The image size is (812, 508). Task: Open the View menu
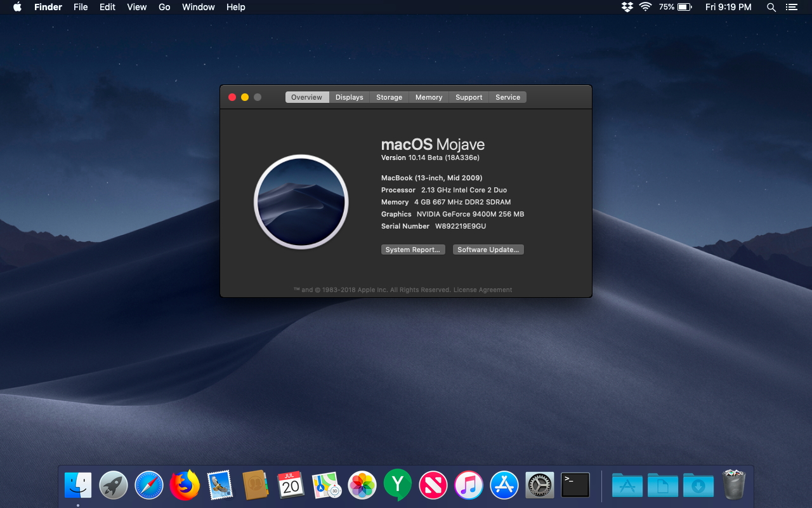[137, 7]
